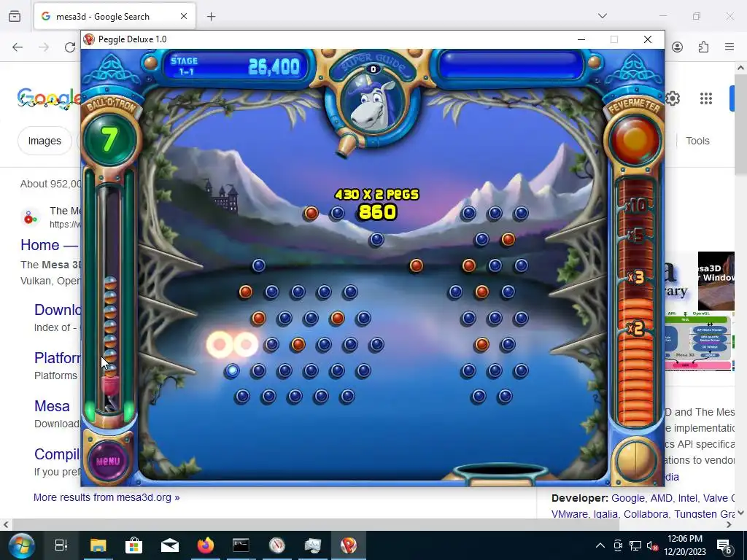Open the Intel developer link
747x560 pixels.
coord(687,498)
